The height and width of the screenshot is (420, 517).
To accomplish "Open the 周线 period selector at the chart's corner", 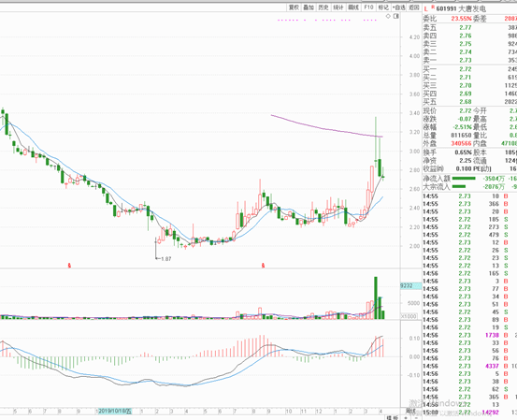I will pos(410,411).
